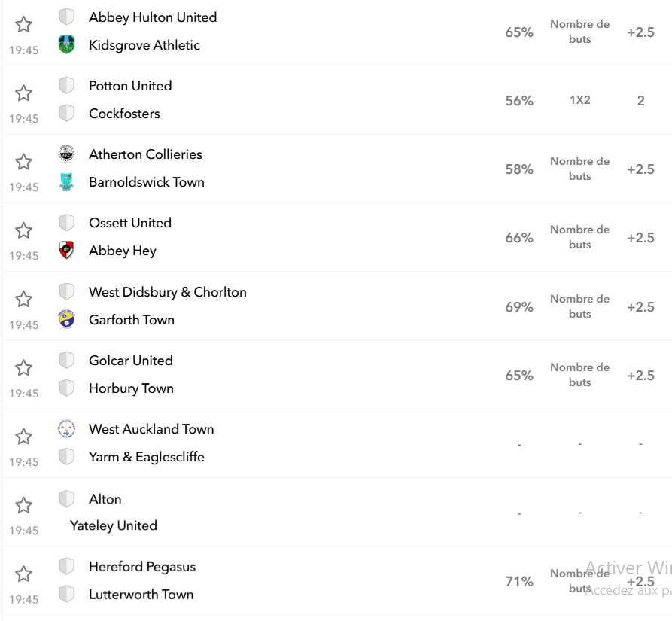The width and height of the screenshot is (672, 621).
Task: Click the Garforth Town club crest
Action: pos(66,319)
